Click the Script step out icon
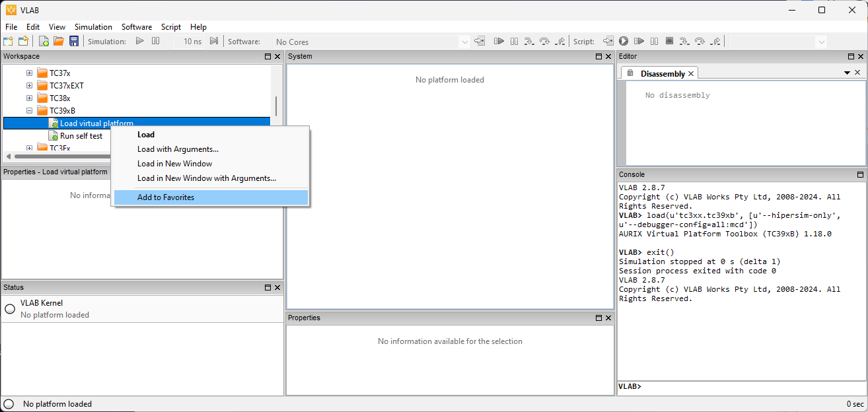The width and height of the screenshot is (868, 412). pyautogui.click(x=716, y=41)
